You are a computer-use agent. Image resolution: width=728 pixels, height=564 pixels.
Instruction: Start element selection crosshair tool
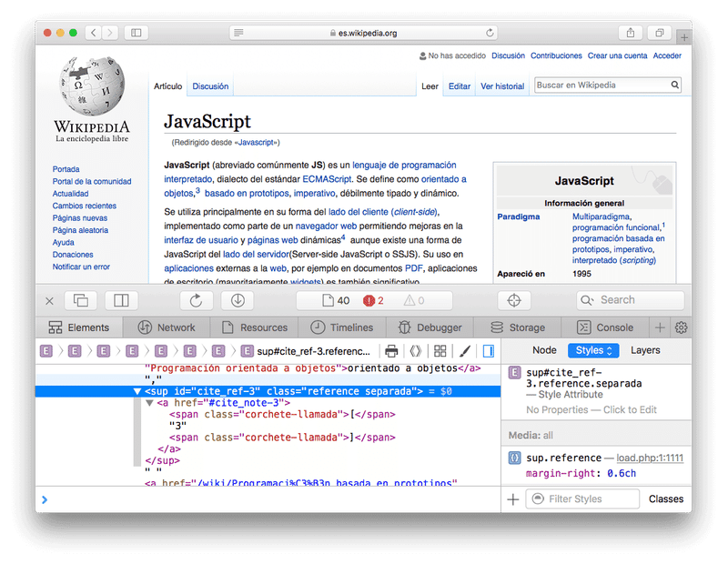pyautogui.click(x=514, y=300)
